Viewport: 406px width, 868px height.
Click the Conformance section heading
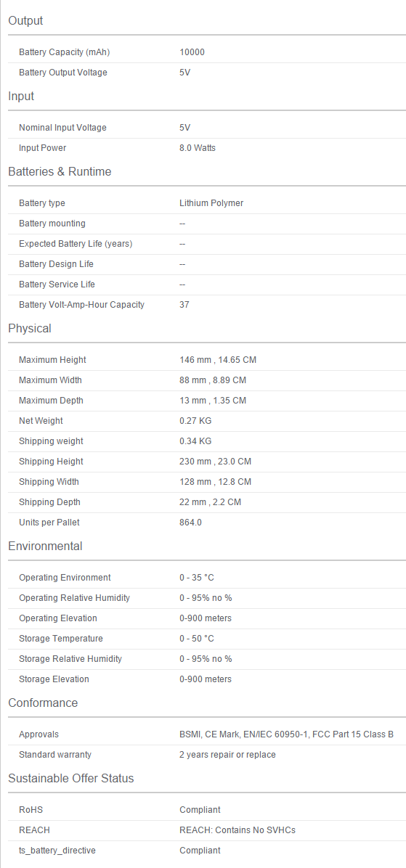pyautogui.click(x=43, y=703)
